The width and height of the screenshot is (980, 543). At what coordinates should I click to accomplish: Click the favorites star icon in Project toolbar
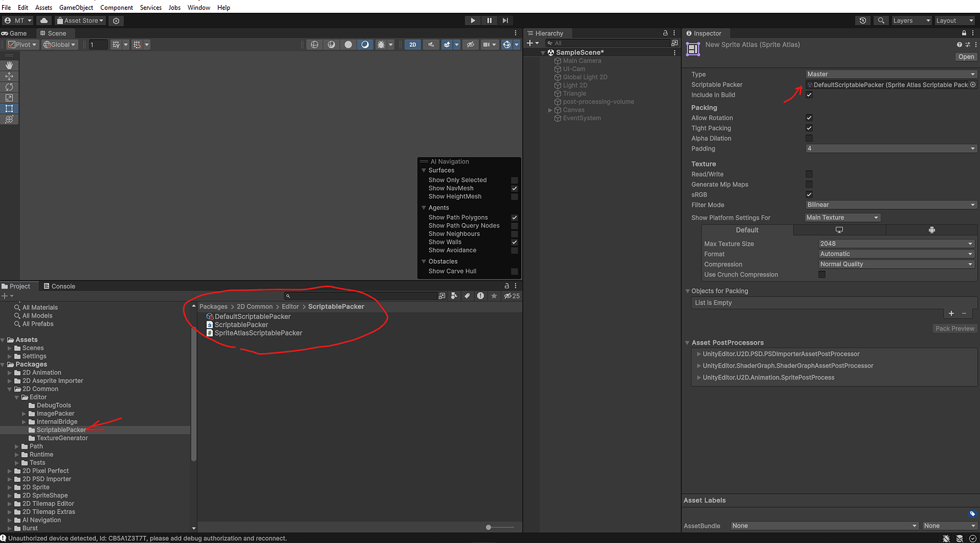(494, 296)
